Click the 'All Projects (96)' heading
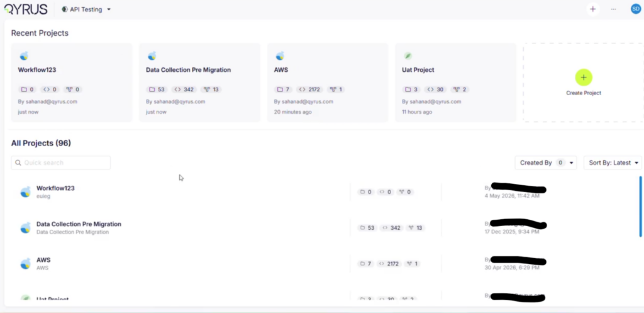644x313 pixels. [41, 143]
